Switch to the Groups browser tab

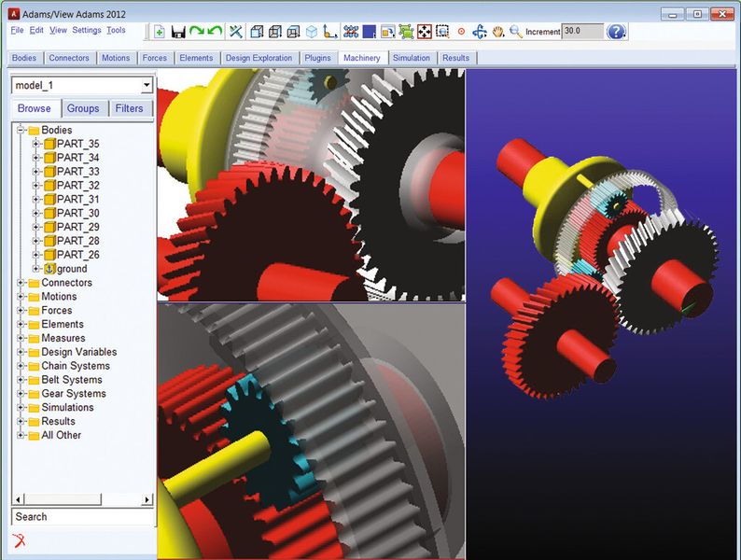tap(83, 108)
